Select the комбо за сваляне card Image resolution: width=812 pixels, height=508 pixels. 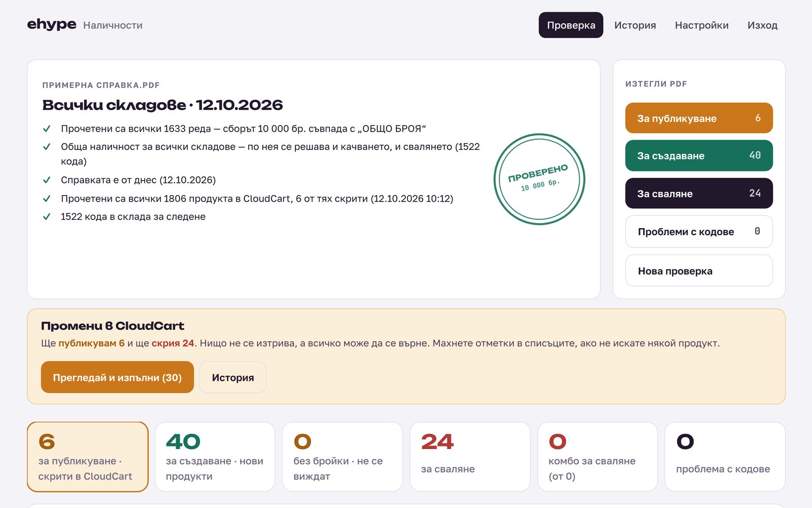point(597,457)
